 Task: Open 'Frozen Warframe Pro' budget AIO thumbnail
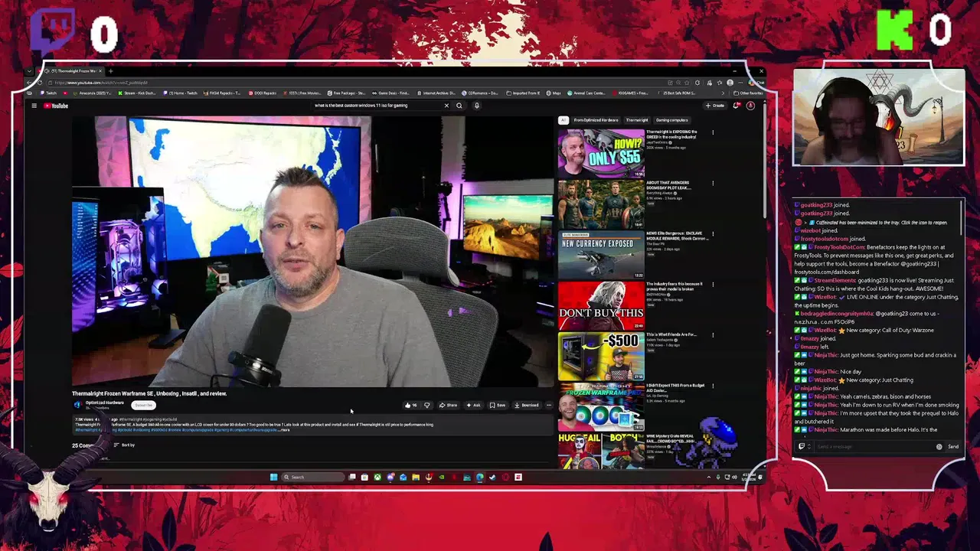601,406
